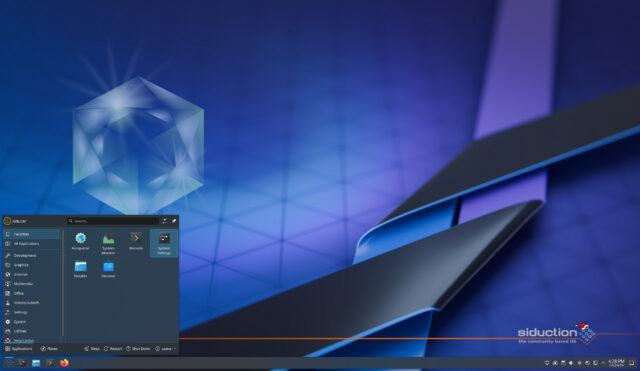Expand the Leave options arrow
Image resolution: width=640 pixels, height=371 pixels.
tap(175, 349)
